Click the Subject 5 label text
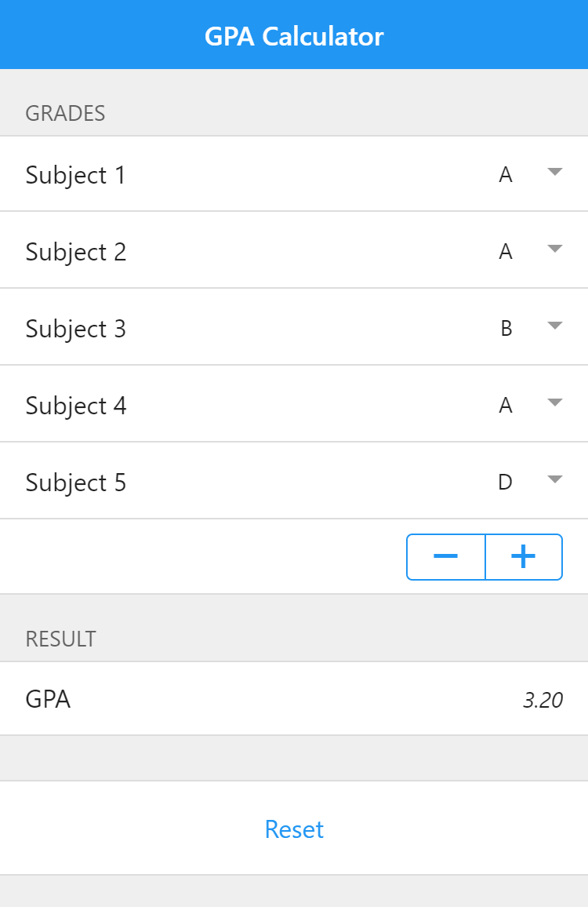Viewport: 588px width, 907px height. 76,483
